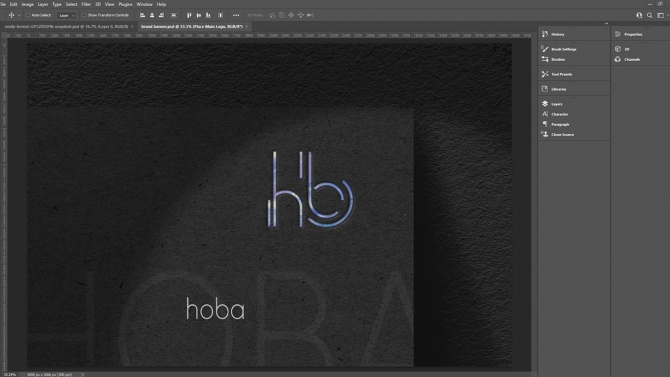Open the File menu
This screenshot has height=377, width=670.
pos(3,4)
